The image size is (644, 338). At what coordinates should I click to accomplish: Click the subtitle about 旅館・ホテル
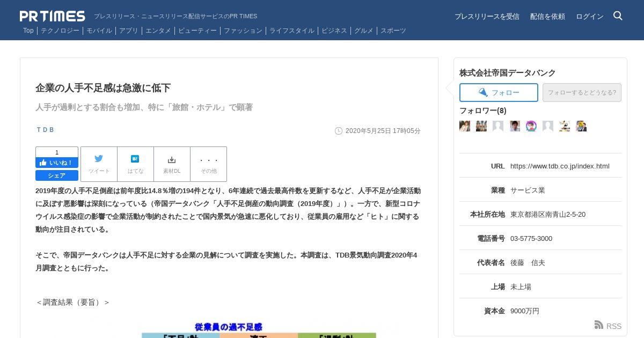tap(144, 107)
